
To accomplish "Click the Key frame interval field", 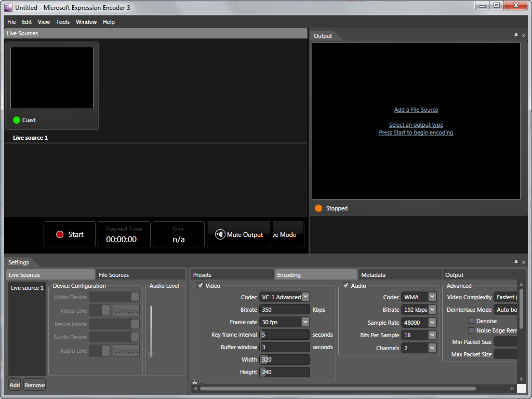I will [x=284, y=335].
